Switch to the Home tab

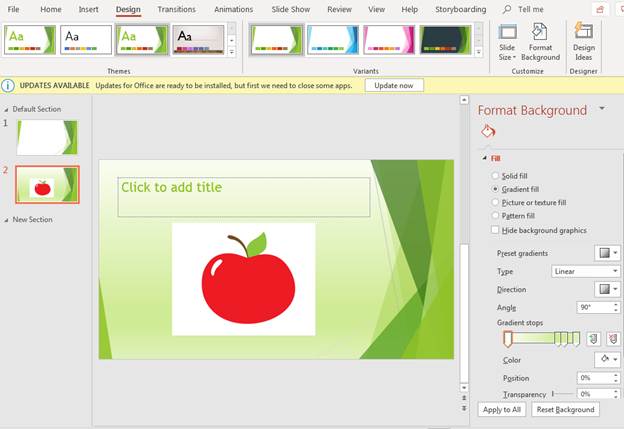coord(51,9)
